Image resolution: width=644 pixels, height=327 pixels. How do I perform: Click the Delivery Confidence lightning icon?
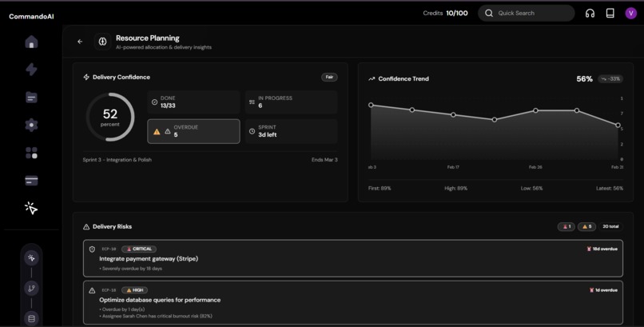(x=86, y=78)
